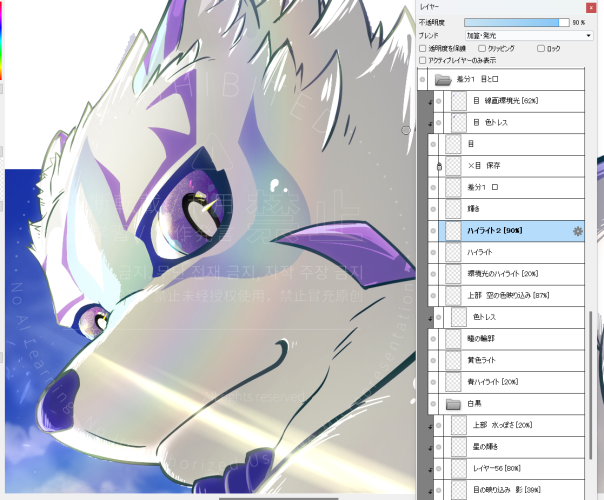The height and width of the screenshot is (500, 604).
Task: Close the レイヤー panel
Action: coord(591,7)
